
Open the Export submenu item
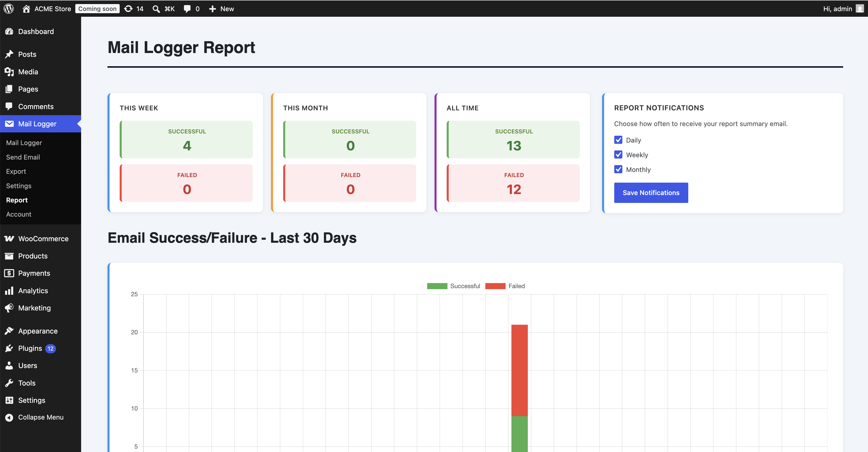coord(16,171)
